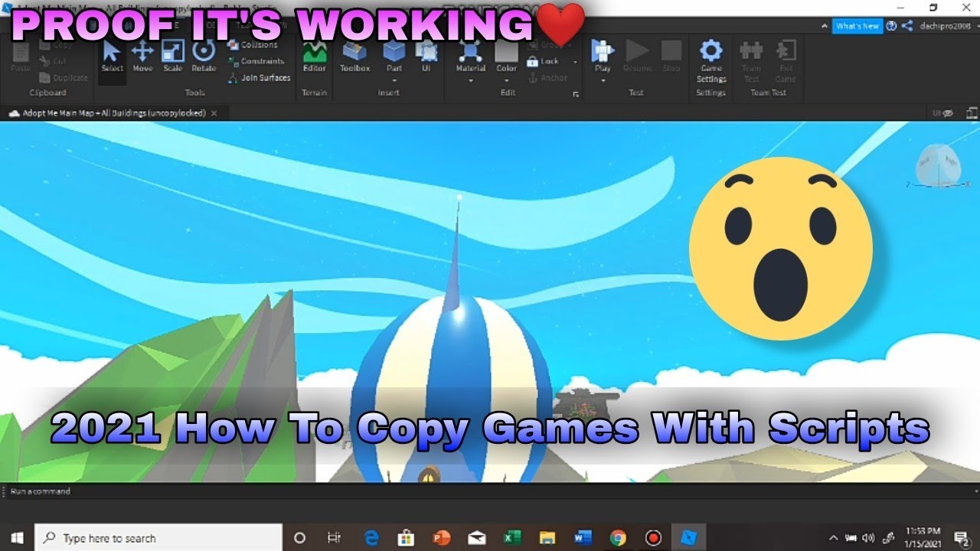
Task: Open Word from taskbar
Action: point(582,537)
